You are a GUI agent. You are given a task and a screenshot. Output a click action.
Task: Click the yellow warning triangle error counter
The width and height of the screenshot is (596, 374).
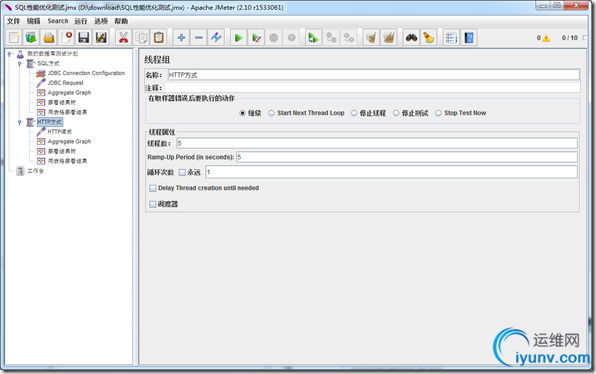[x=546, y=38]
